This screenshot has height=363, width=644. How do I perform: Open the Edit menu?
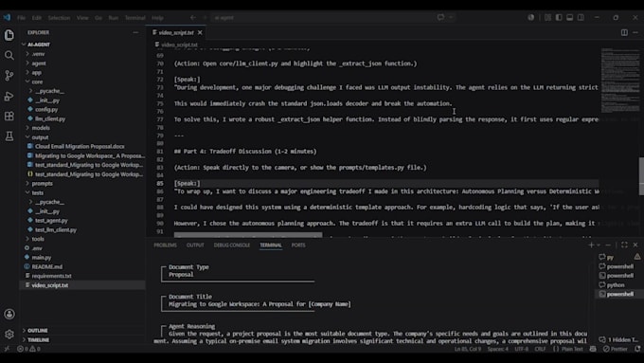[x=37, y=18]
